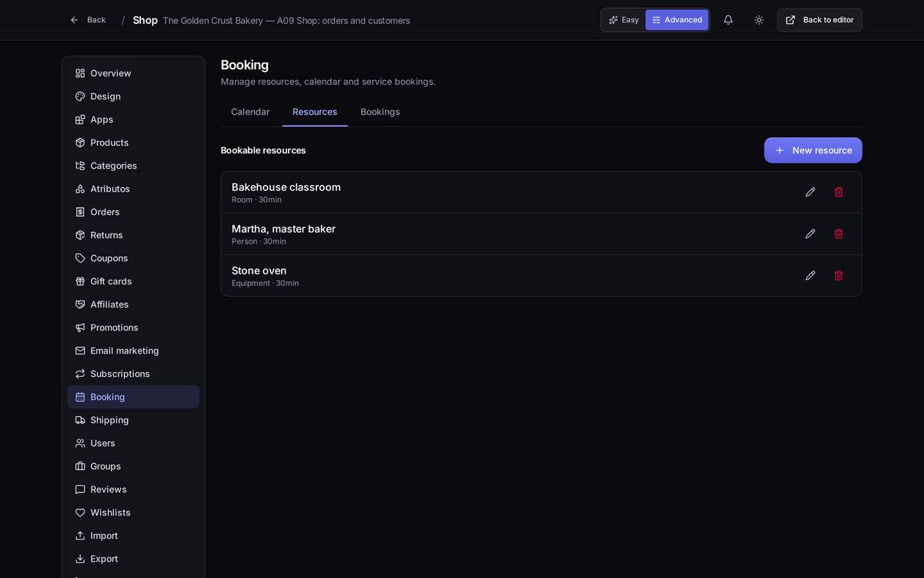Toggle light/dark theme sun icon
Image resolution: width=924 pixels, height=578 pixels.
point(758,20)
